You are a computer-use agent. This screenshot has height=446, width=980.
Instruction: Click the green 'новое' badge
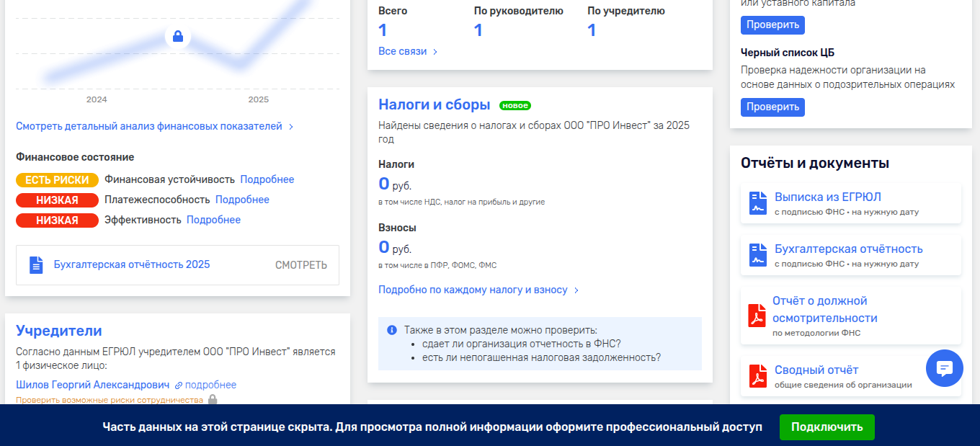pyautogui.click(x=515, y=105)
